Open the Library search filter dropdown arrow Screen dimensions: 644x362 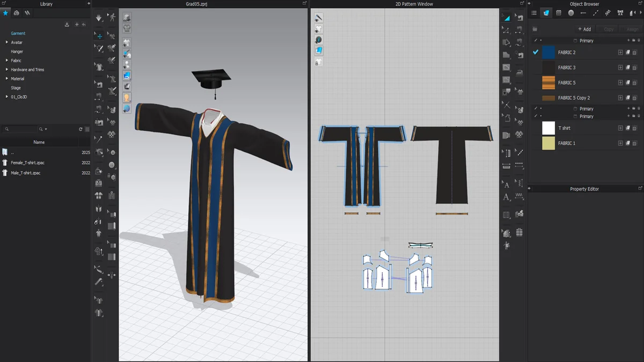point(46,129)
